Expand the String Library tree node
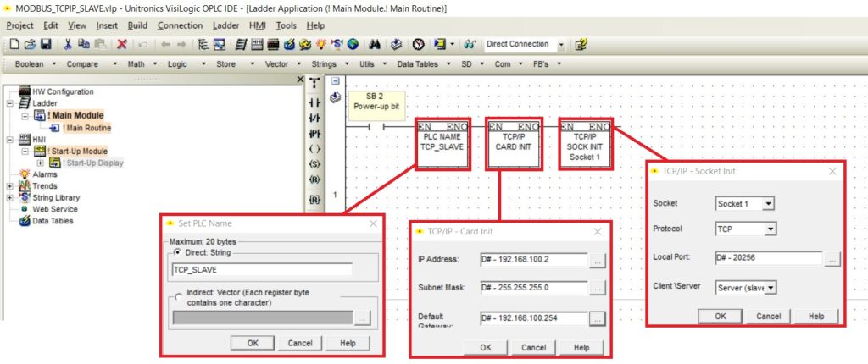Image resolution: width=868 pixels, height=364 pixels. click(9, 197)
